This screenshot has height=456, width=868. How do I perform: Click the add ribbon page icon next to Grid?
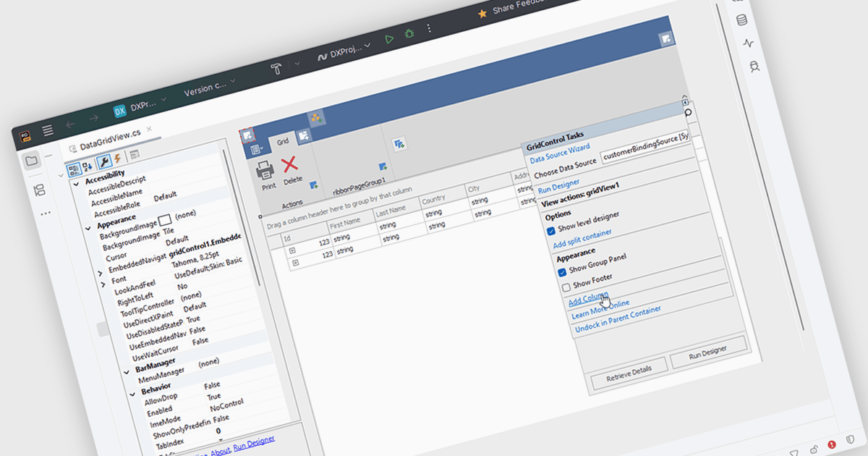point(304,135)
